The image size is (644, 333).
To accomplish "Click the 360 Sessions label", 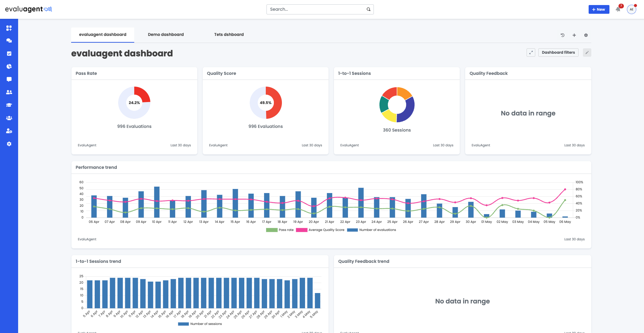I will point(397,130).
